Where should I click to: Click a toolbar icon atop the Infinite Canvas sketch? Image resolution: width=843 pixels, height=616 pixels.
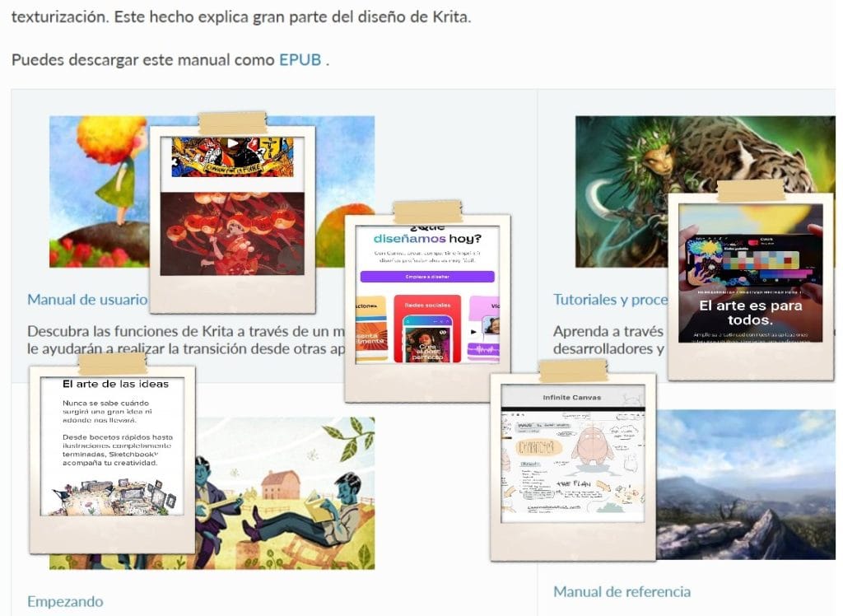click(x=516, y=413)
